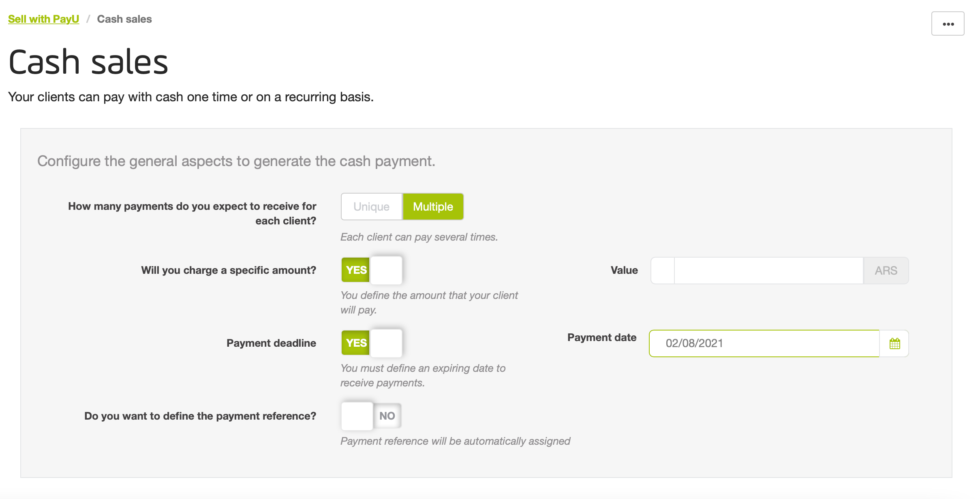The height and width of the screenshot is (499, 980).
Task: Enable the payment reference NO toggle
Action: click(372, 416)
